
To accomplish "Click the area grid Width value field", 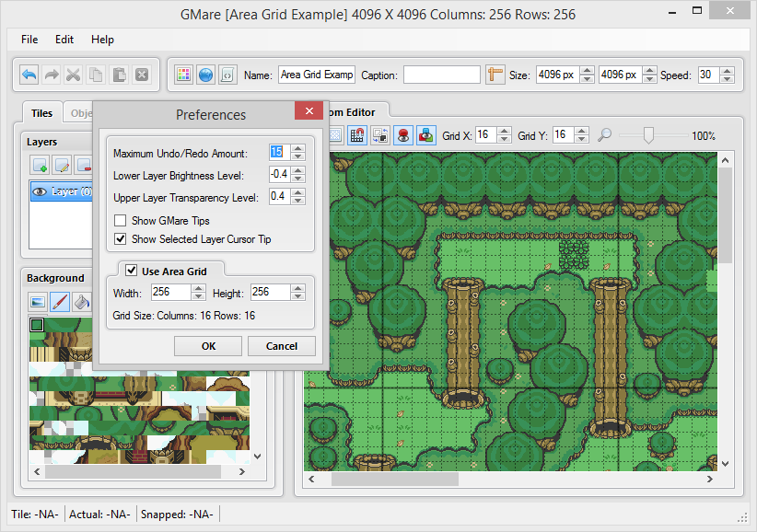I will click(x=171, y=293).
